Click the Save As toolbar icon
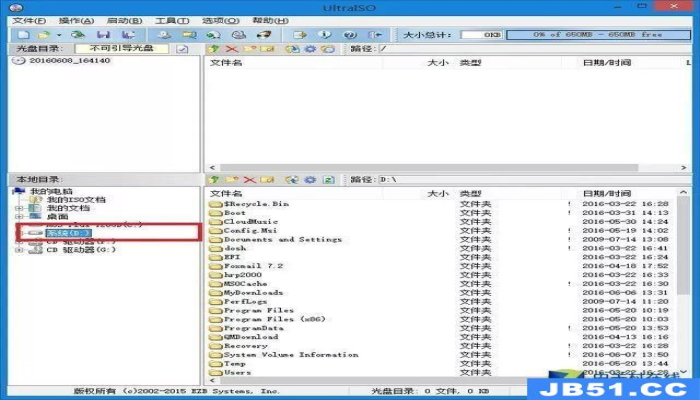 [x=128, y=34]
